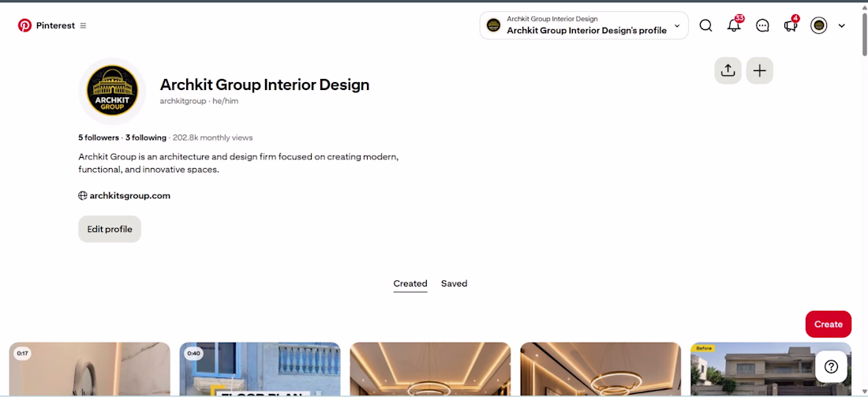This screenshot has width=868, height=397.
Task: Click the globe icon beside the website
Action: 83,196
